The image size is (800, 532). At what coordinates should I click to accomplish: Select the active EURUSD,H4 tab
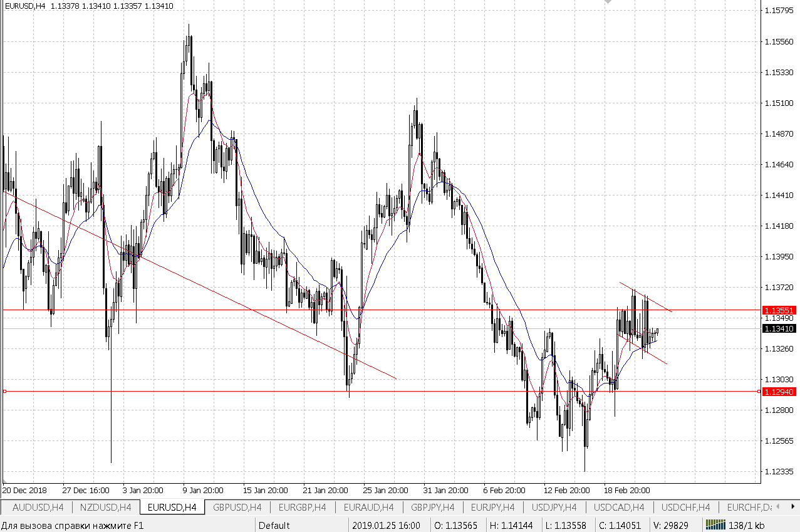pos(172,507)
